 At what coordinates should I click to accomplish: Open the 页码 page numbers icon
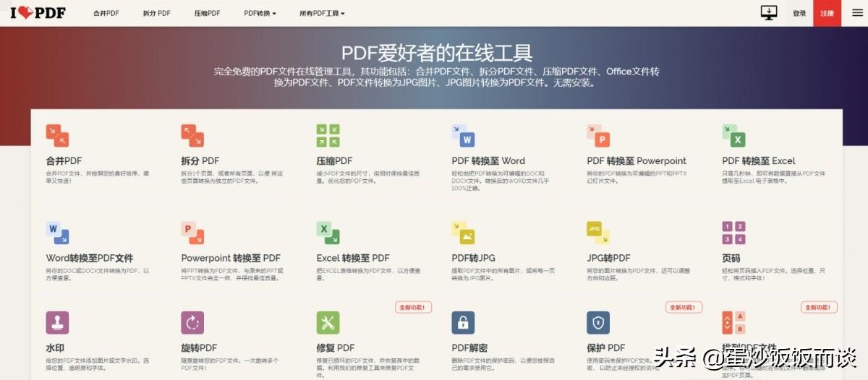coord(733,233)
